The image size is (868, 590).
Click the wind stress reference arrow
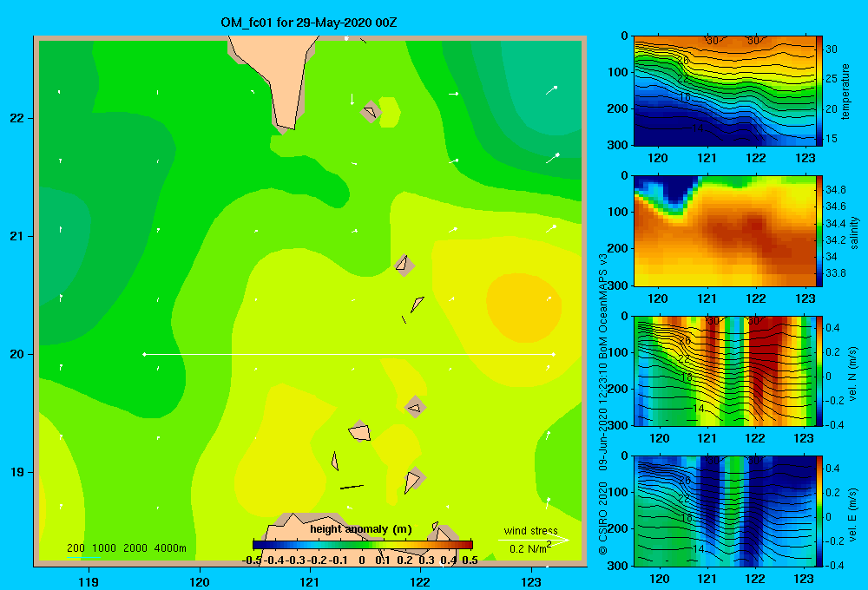click(x=534, y=540)
